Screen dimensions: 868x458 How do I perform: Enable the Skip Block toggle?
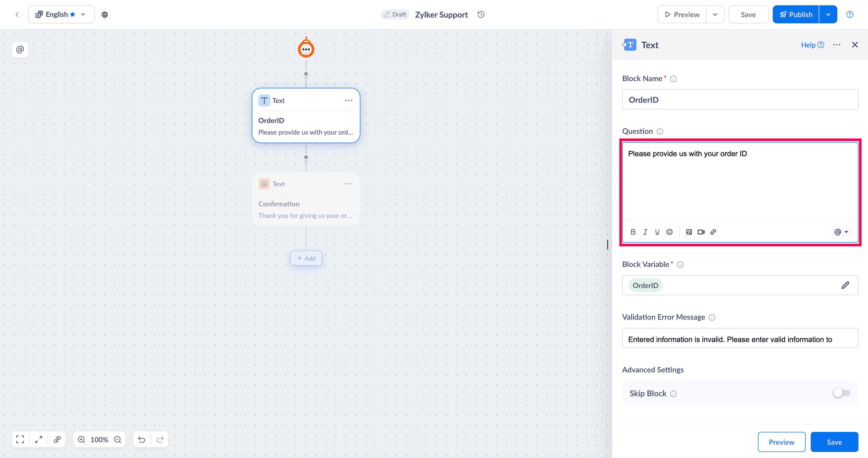click(841, 393)
